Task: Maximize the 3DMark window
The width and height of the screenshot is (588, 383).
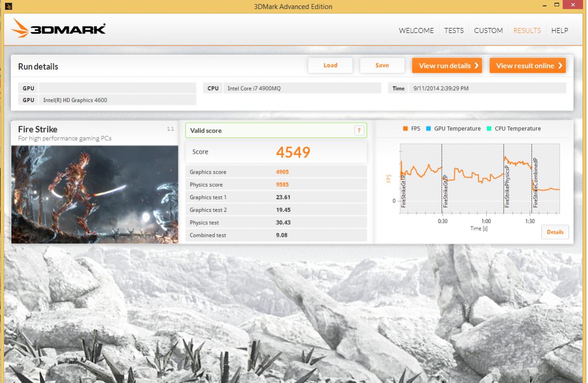Action: (557, 5)
